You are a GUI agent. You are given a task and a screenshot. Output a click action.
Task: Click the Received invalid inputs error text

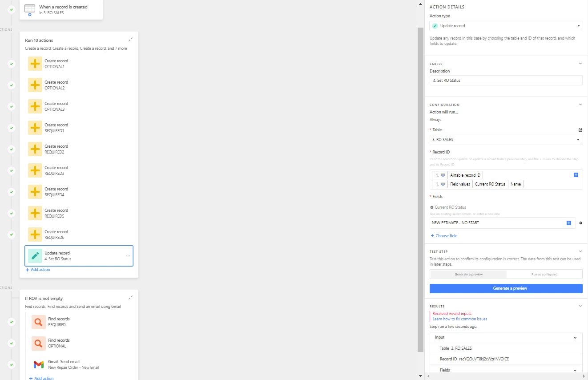(x=452, y=314)
